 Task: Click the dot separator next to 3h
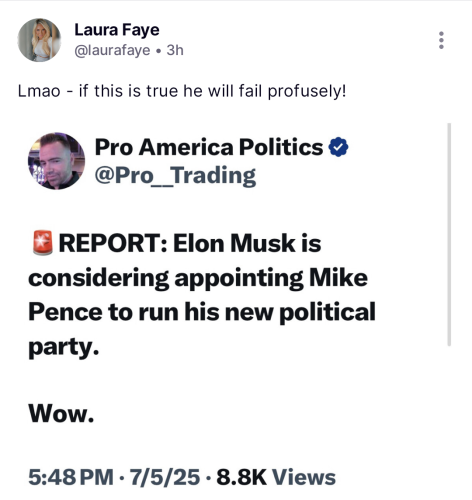pyautogui.click(x=158, y=51)
